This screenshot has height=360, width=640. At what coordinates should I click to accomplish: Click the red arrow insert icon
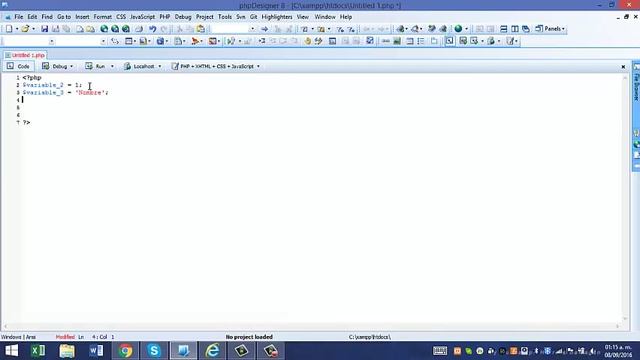(196, 41)
